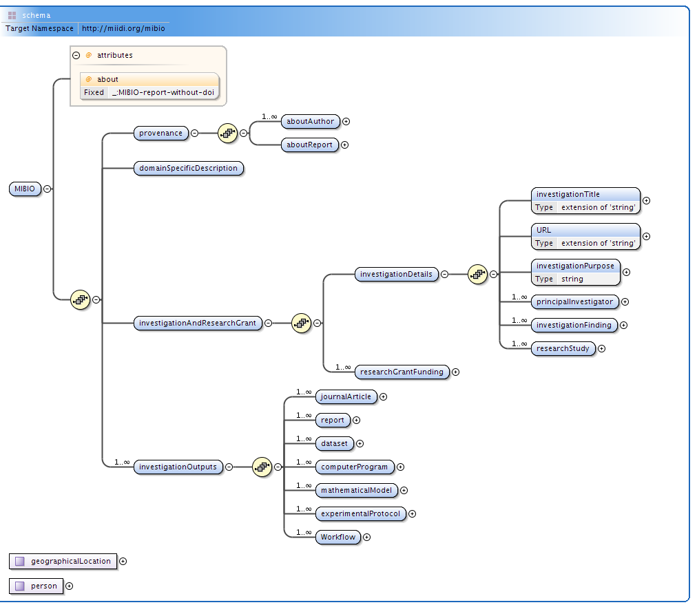Click the sequence icon next to investigationDetails
The width and height of the screenshot is (697, 616).
tap(477, 274)
